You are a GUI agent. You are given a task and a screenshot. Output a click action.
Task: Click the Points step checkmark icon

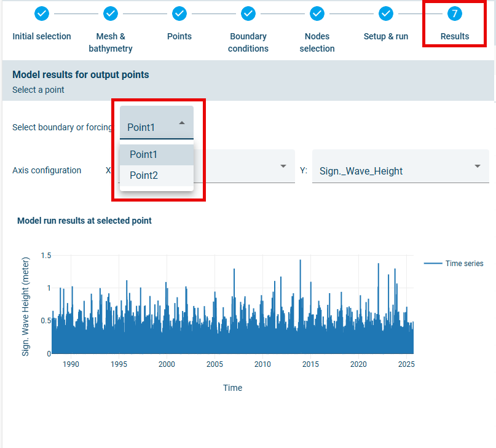(x=179, y=13)
